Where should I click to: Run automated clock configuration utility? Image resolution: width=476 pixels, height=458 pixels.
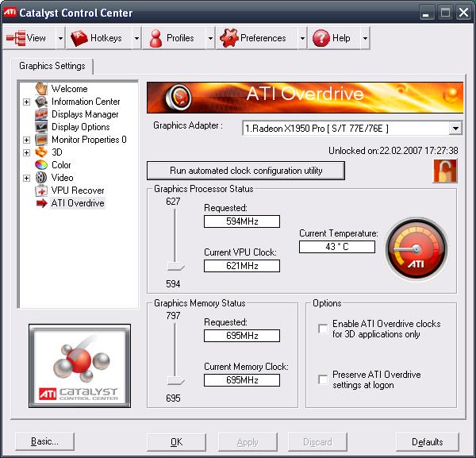pos(246,171)
